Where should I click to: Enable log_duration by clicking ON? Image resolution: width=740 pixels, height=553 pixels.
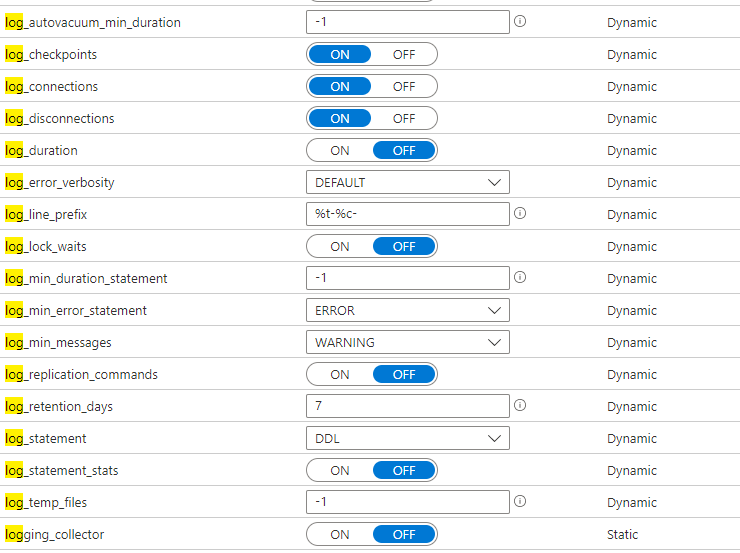click(340, 151)
